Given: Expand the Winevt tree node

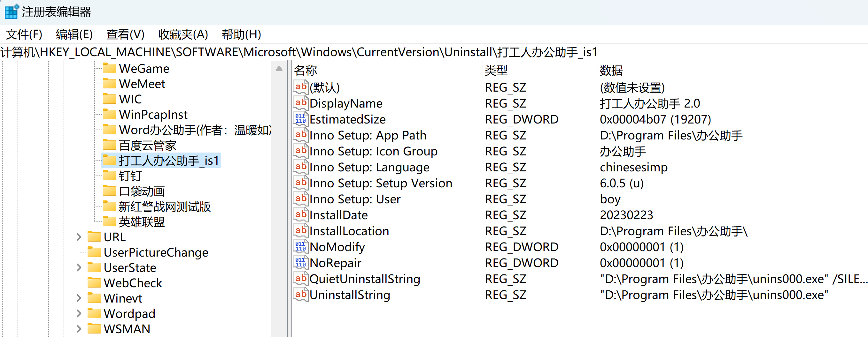Looking at the screenshot, I should click(x=79, y=298).
